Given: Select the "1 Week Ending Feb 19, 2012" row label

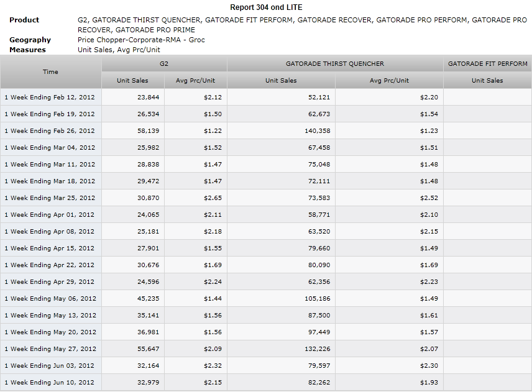Looking at the screenshot, I should click(x=50, y=114).
